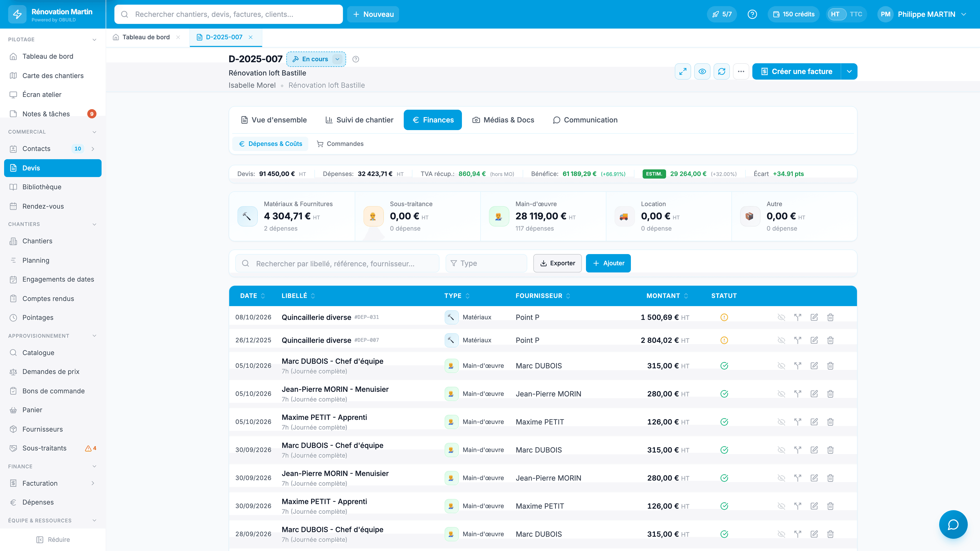Switch to the Suivi de chantier tab
The width and height of the screenshot is (980, 551).
point(359,120)
